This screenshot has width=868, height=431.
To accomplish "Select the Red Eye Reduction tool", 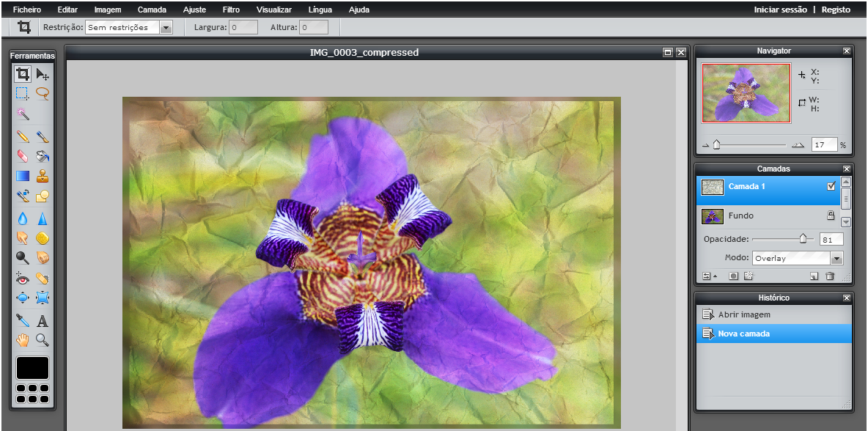I will 23,278.
